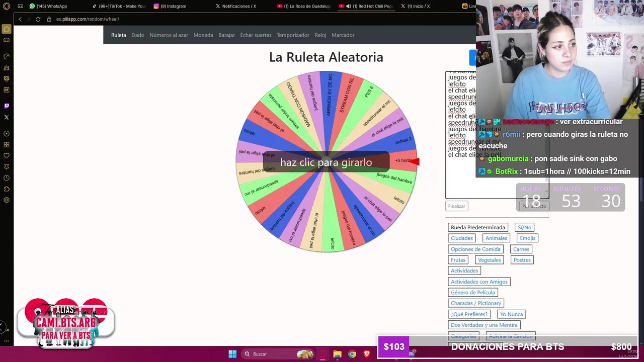The image size is (644, 362).
Task: Choose the Postres wheel preset
Action: 522,260
